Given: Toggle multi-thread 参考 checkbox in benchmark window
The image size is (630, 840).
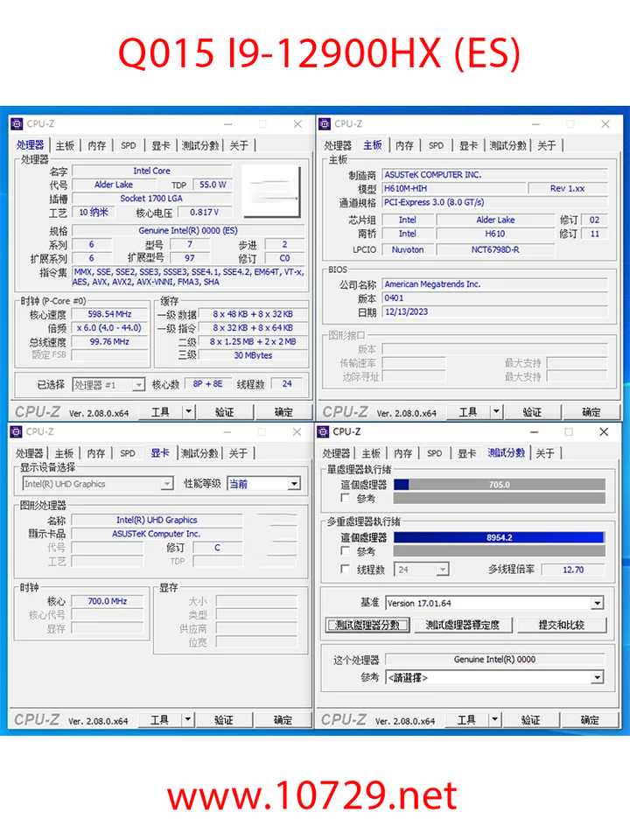Looking at the screenshot, I should pyautogui.click(x=346, y=550).
